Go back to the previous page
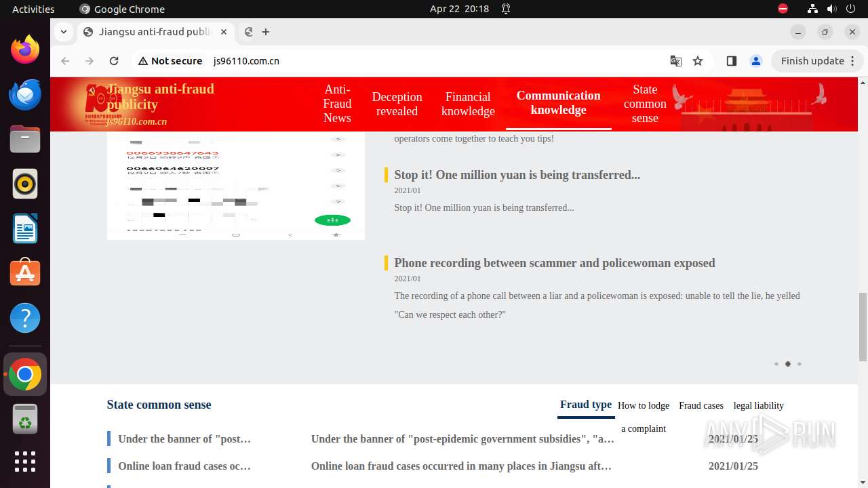868x488 pixels. tap(65, 61)
